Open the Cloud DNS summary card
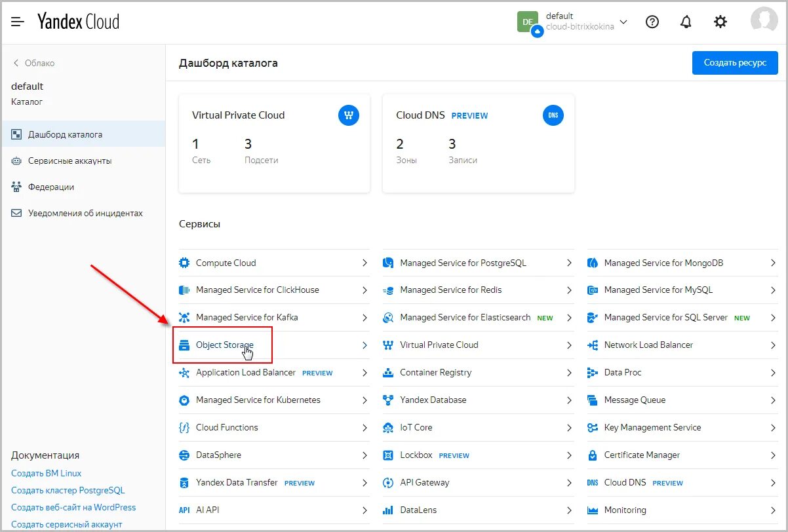 479,143
